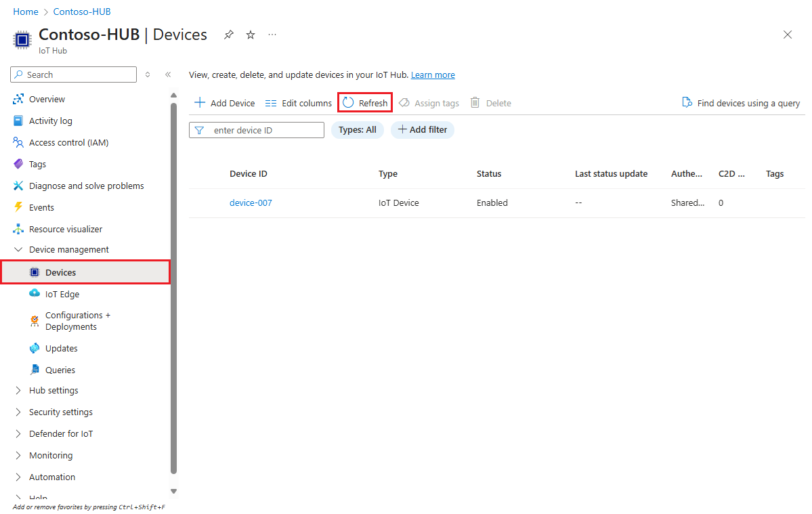Open Overview from the sidebar
Screen dimensions: 812x514
click(x=47, y=99)
